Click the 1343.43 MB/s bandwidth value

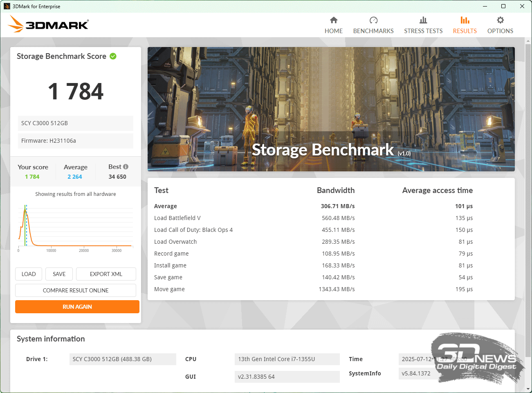point(337,289)
